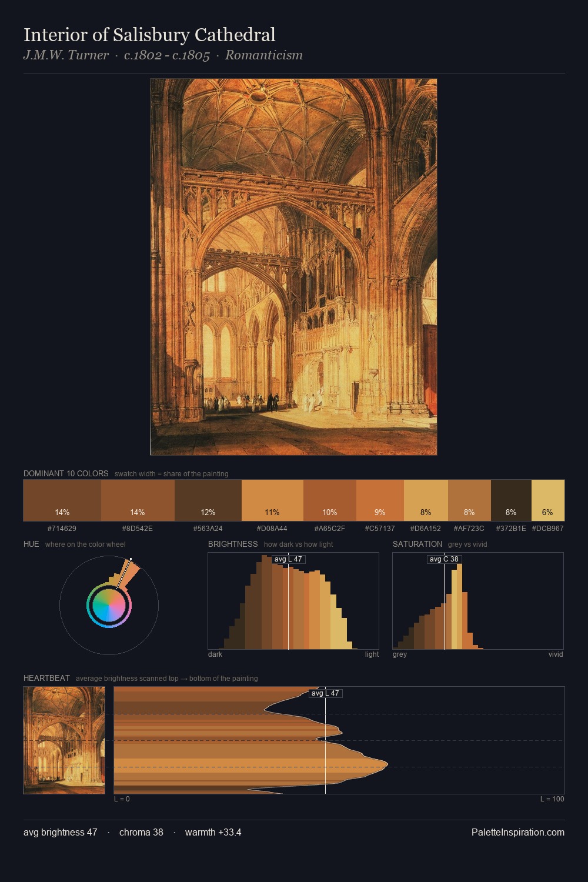Image resolution: width=588 pixels, height=882 pixels.
Task: Click the 'avg L 47' label in Heartbeat
Action: pyautogui.click(x=326, y=693)
